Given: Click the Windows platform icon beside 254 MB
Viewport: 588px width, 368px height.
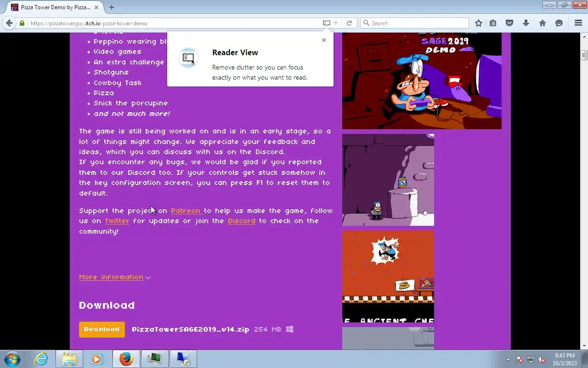Looking at the screenshot, I should point(289,329).
